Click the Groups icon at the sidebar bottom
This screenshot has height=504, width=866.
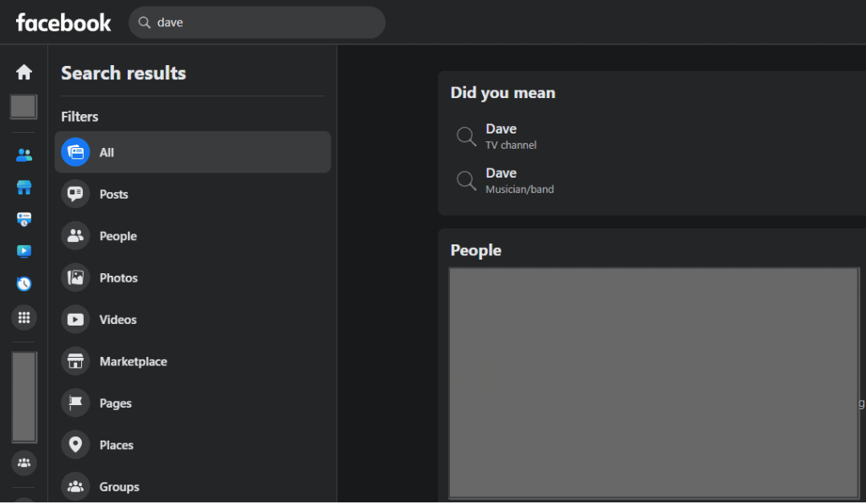pos(24,463)
